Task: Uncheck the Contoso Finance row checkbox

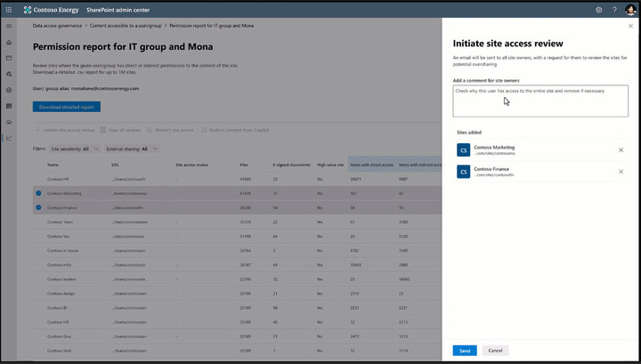Action: [38, 207]
